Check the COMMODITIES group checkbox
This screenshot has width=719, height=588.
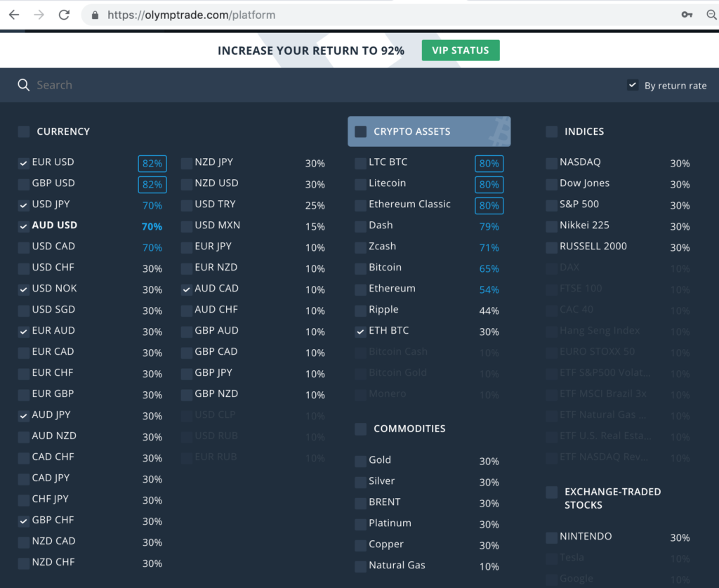coord(361,429)
